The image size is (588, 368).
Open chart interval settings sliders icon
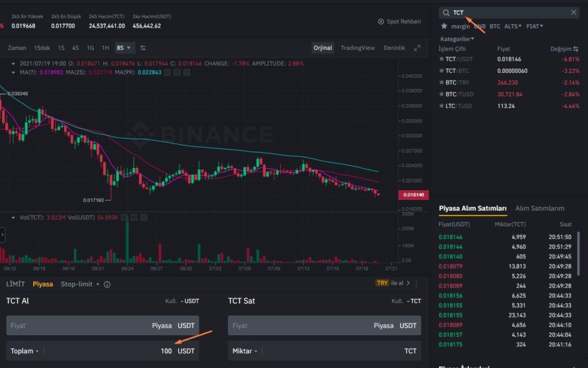coord(143,48)
